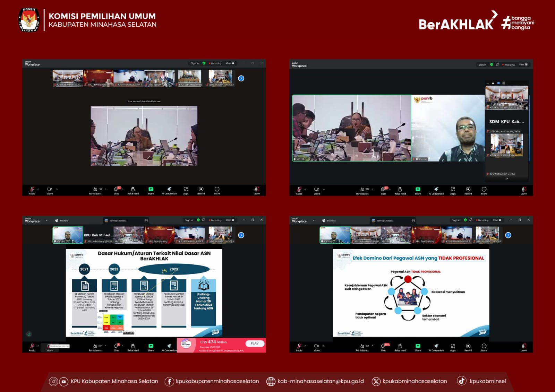Open Apps in the Zoom window showing Karmaji's video
555x392 pixels.
pyautogui.click(x=453, y=190)
